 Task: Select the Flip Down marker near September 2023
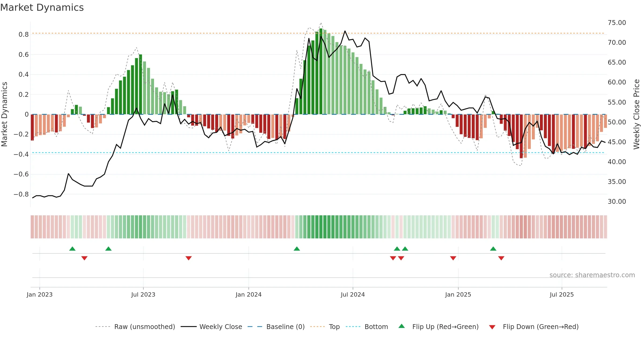click(189, 258)
